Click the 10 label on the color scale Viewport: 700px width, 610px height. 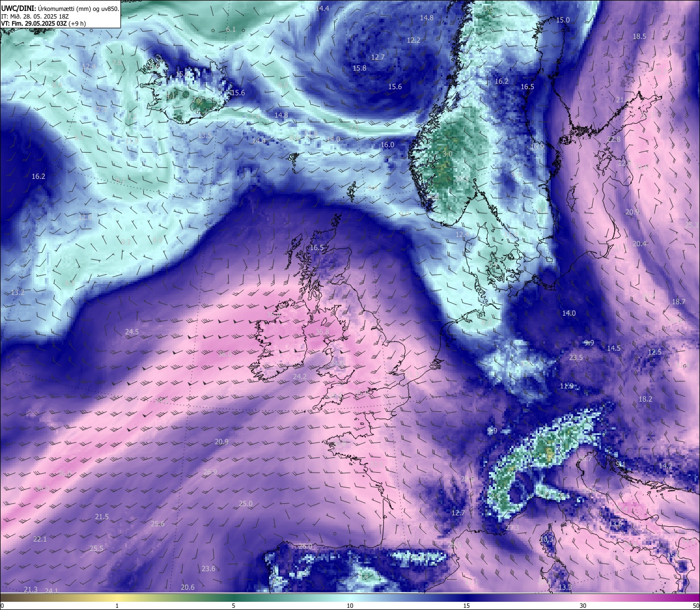tap(350, 606)
